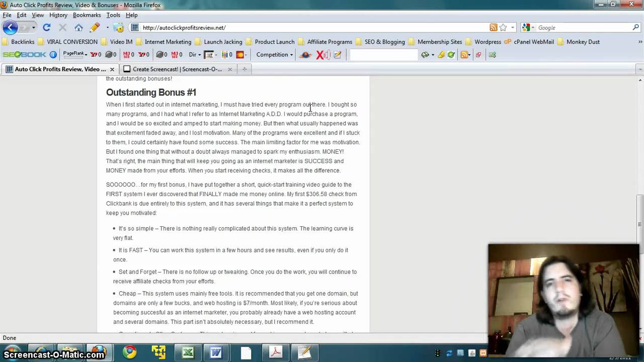644x362 pixels.
Task: Reload the page with the Refresh icon
Action: [x=47, y=28]
